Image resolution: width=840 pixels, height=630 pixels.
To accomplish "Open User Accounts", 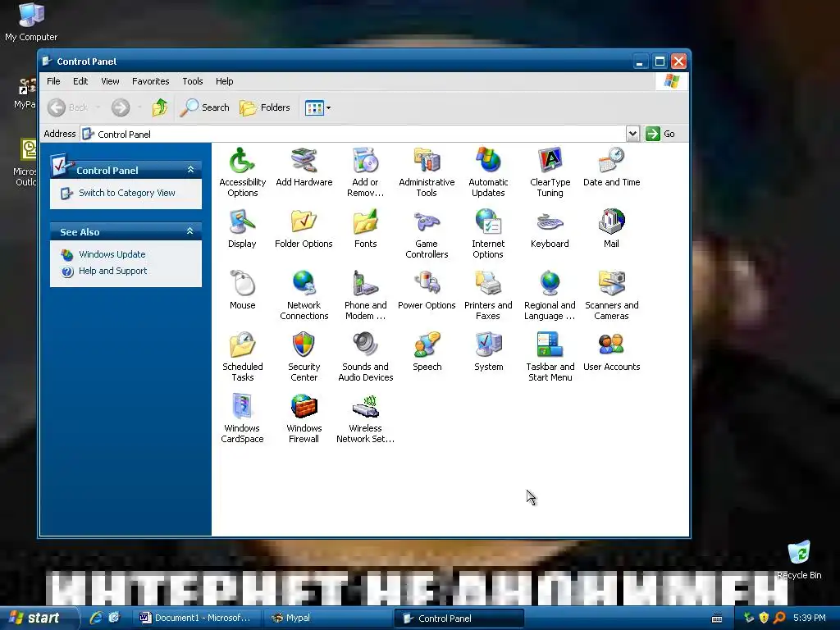I will pyautogui.click(x=611, y=351).
